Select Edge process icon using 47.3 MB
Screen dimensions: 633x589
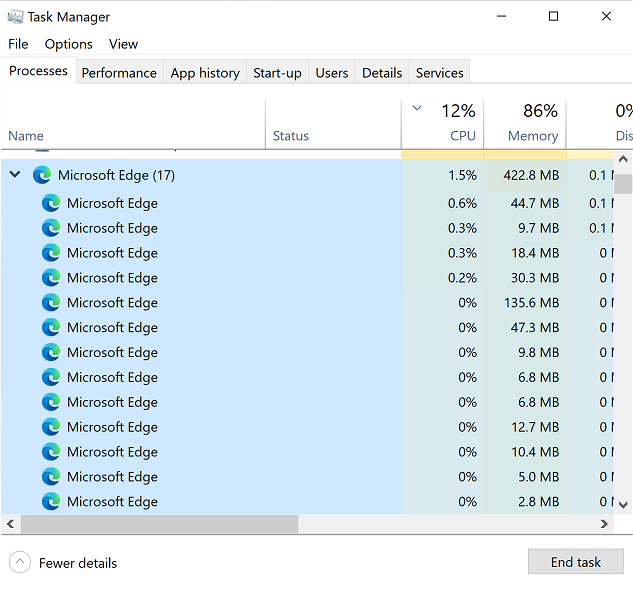[x=51, y=327]
